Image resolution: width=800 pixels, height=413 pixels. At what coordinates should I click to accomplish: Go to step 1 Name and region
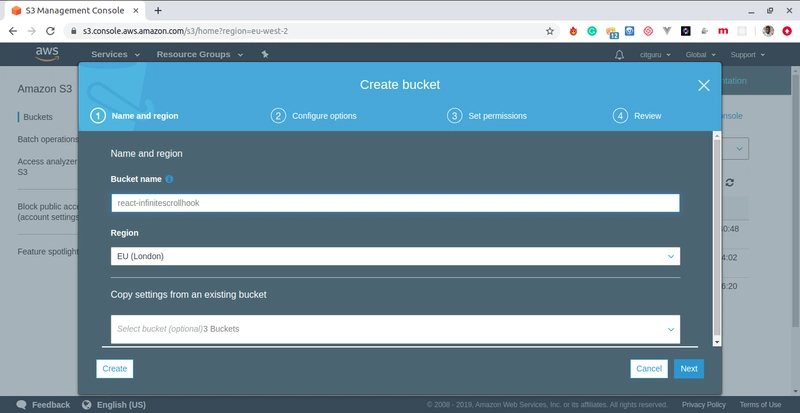click(135, 116)
